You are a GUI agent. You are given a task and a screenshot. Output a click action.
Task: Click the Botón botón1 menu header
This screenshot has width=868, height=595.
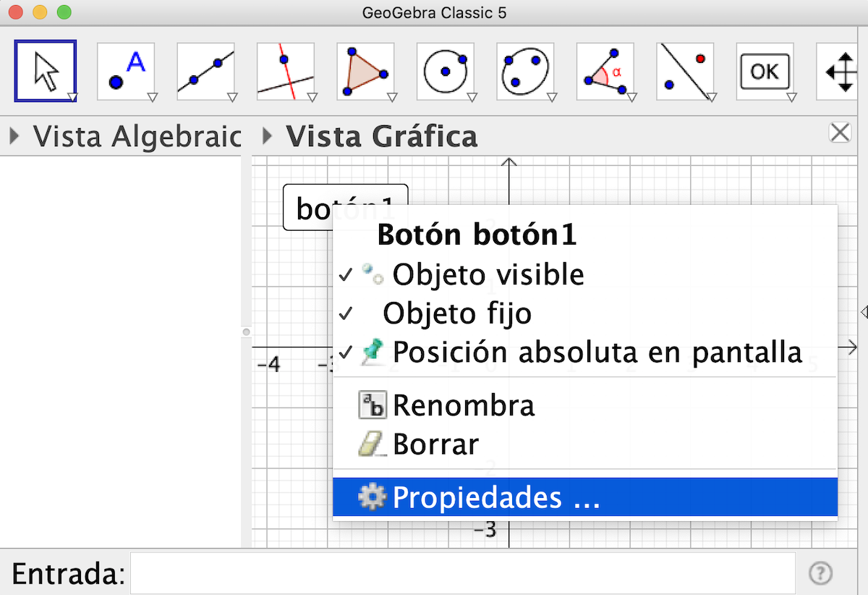click(x=477, y=235)
